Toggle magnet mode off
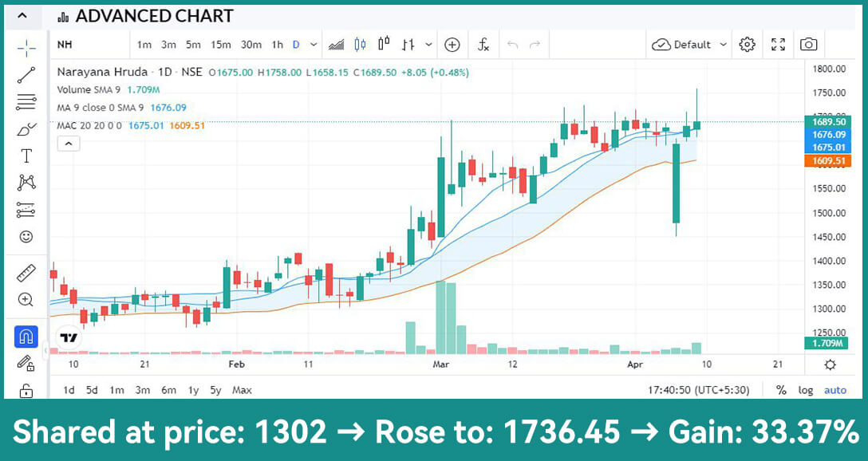Image resolution: width=868 pixels, height=461 pixels. point(26,336)
